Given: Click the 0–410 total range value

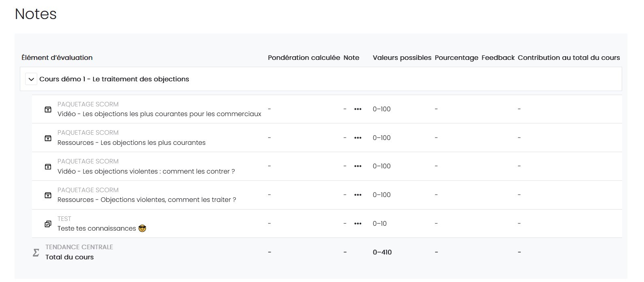Looking at the screenshot, I should click(382, 252).
